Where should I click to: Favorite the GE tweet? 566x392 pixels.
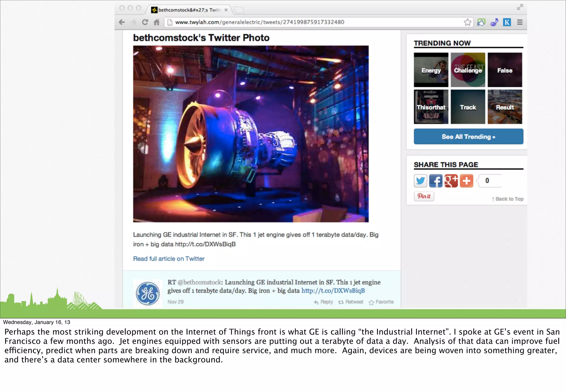tap(381, 302)
